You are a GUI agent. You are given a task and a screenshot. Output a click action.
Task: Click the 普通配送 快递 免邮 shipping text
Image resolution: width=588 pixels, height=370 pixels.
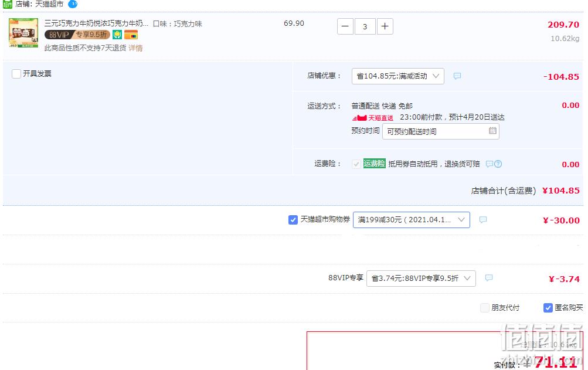pyautogui.click(x=382, y=106)
